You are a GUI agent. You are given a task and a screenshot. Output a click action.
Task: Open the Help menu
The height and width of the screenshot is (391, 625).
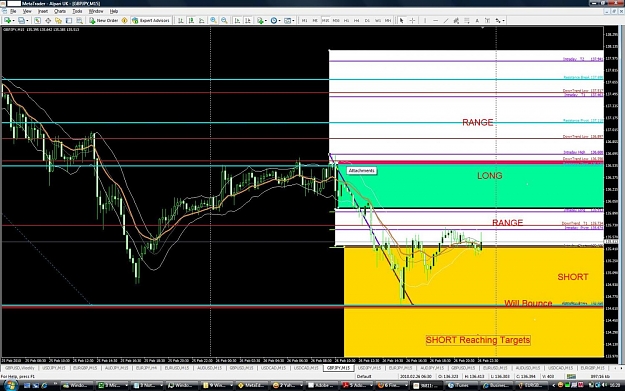(x=114, y=11)
